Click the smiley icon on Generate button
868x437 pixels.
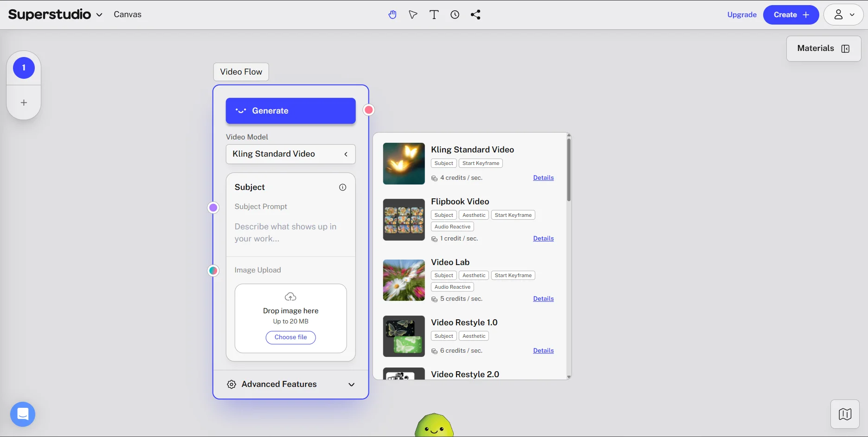[241, 111]
